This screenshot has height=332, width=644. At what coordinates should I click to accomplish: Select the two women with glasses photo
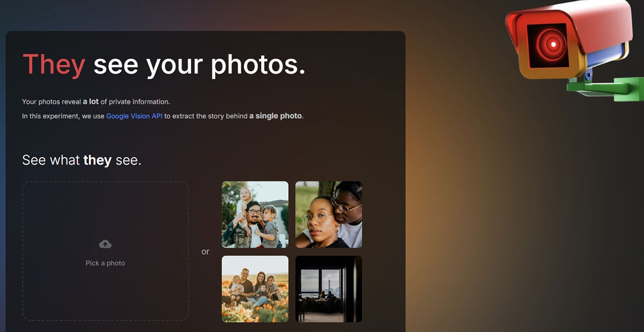tap(329, 215)
